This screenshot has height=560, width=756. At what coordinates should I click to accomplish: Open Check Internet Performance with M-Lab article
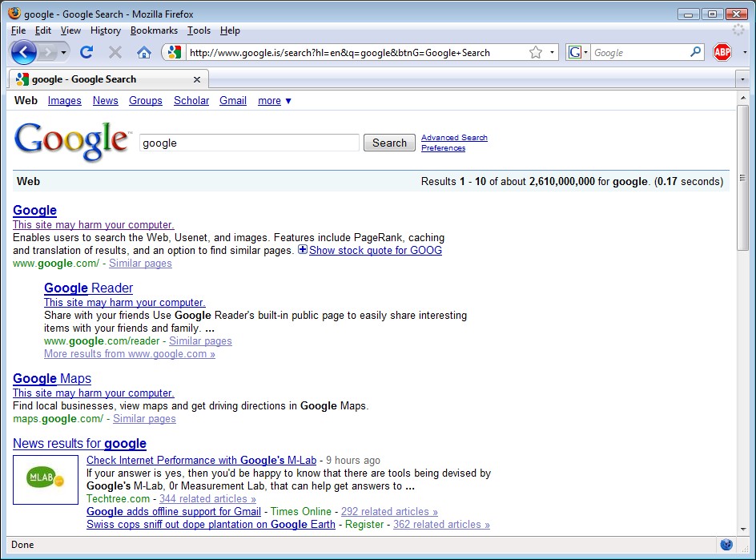tap(202, 460)
